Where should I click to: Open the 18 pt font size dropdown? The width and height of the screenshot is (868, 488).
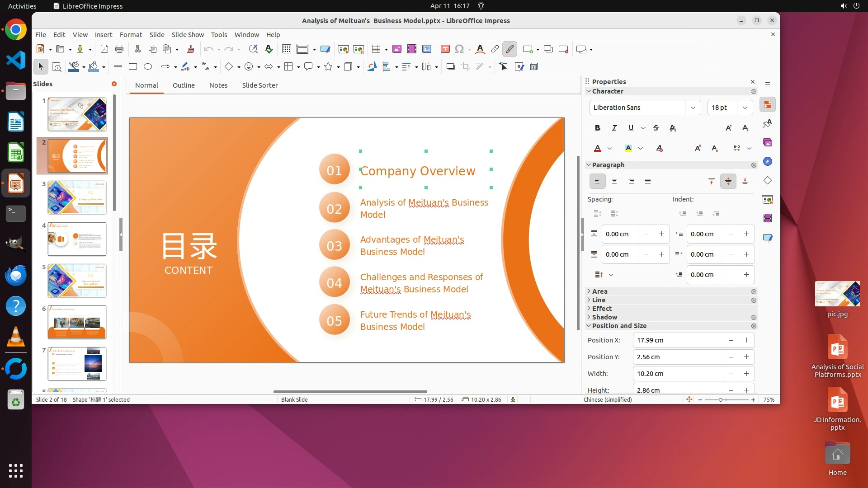tap(745, 108)
